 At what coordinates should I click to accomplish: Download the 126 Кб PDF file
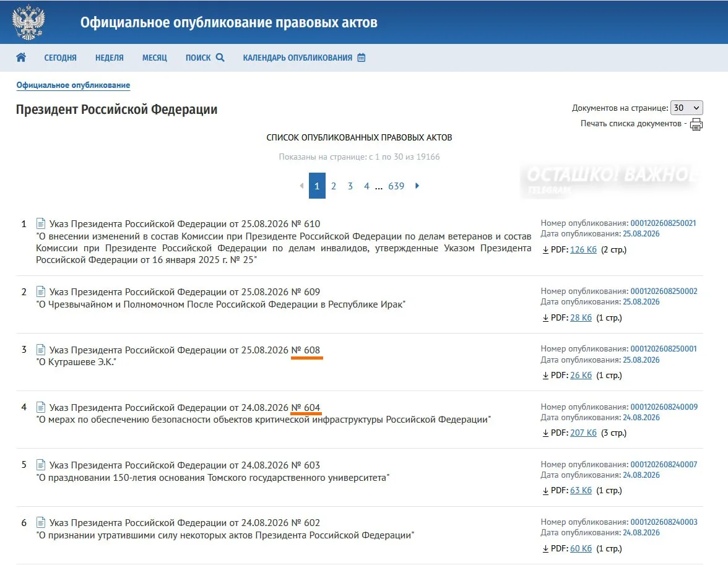[x=583, y=250]
